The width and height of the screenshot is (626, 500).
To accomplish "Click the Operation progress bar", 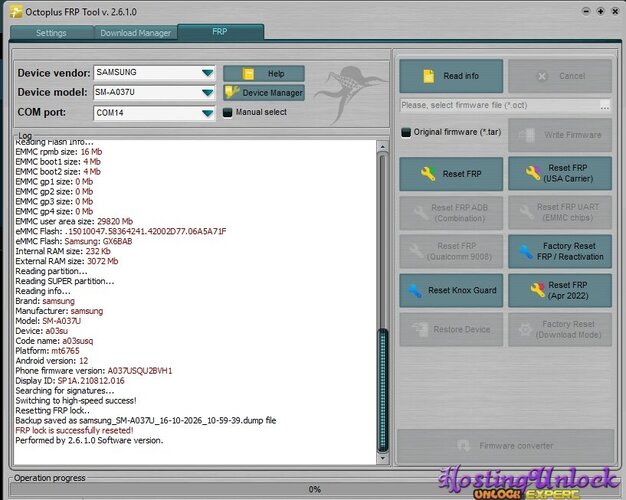I will point(314,489).
